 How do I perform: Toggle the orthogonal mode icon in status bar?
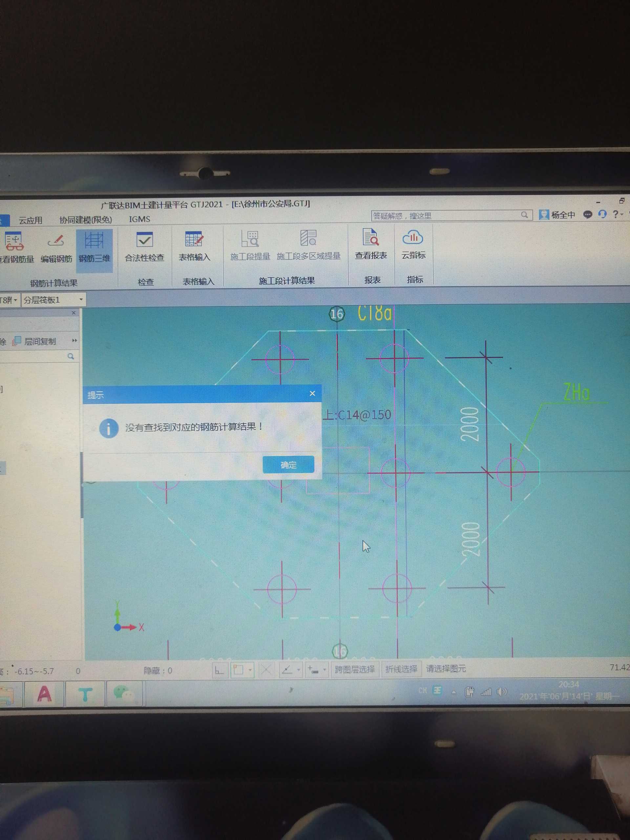219,670
